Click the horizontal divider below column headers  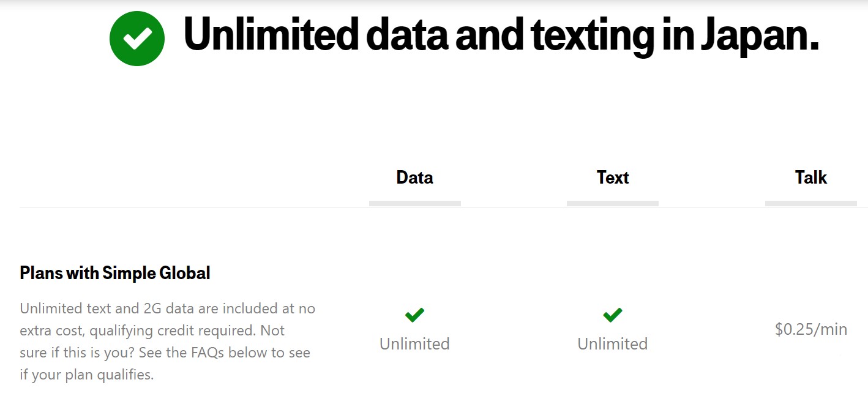pos(444,207)
